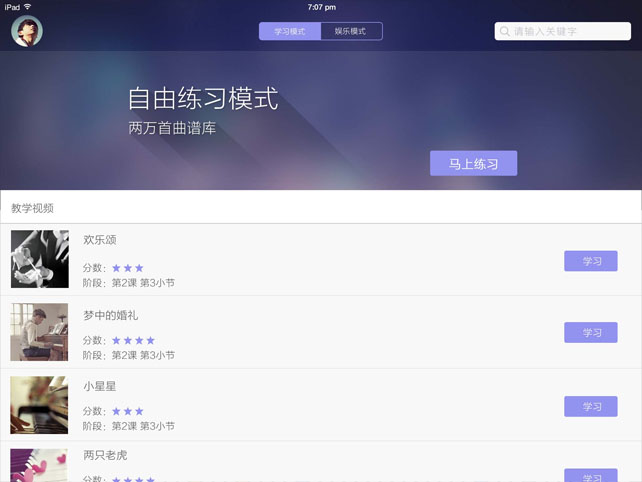
Task: Click the 自由练习模式 banner title
Action: [x=203, y=98]
